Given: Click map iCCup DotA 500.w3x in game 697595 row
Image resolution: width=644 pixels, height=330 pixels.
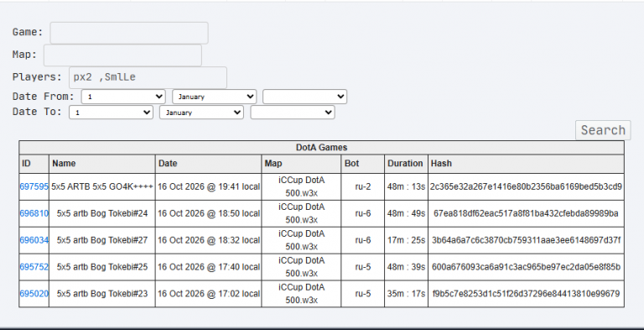Looking at the screenshot, I should 302,186.
